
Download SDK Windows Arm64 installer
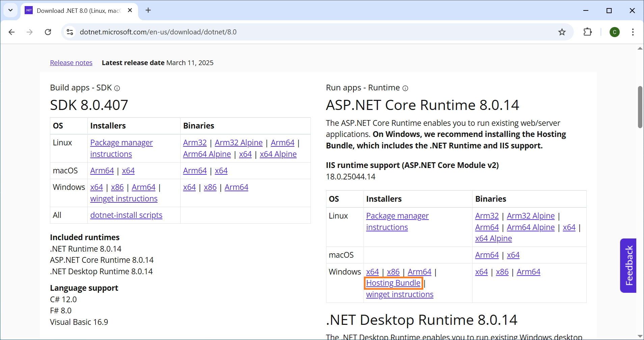click(x=143, y=187)
